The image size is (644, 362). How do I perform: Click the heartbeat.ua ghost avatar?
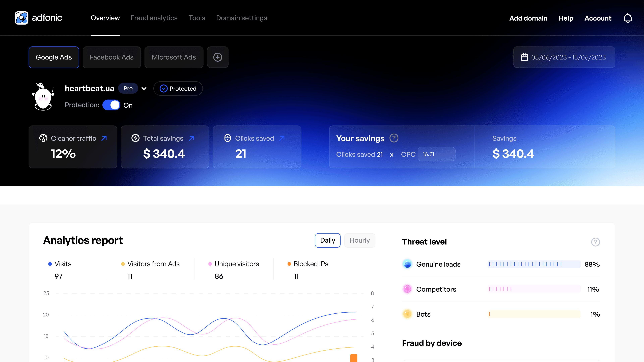(43, 96)
